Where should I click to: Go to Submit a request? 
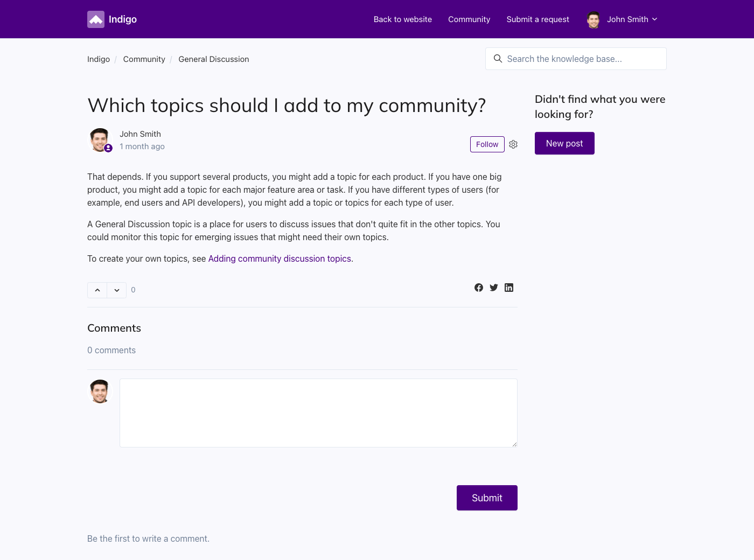click(x=537, y=19)
